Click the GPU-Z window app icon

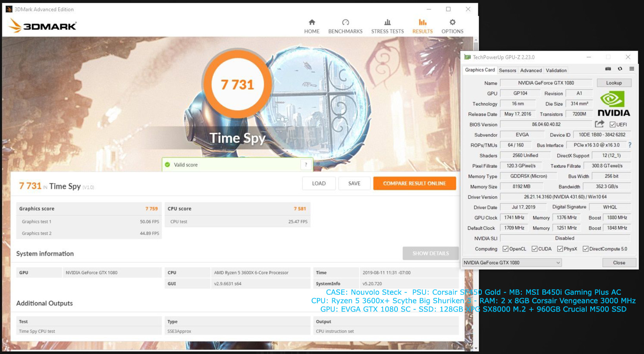pos(467,57)
